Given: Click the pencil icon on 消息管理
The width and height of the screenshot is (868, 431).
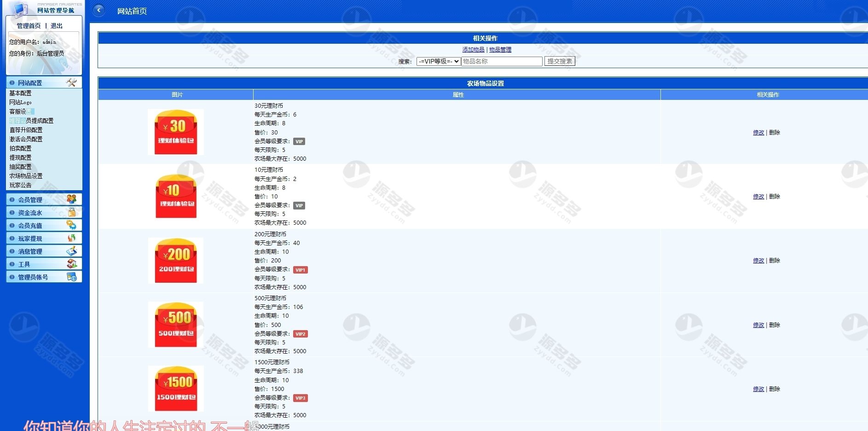Looking at the screenshot, I should [x=71, y=250].
